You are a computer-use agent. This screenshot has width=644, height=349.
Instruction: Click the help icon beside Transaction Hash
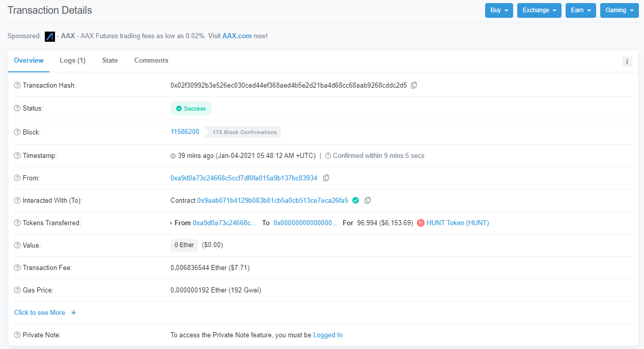17,86
